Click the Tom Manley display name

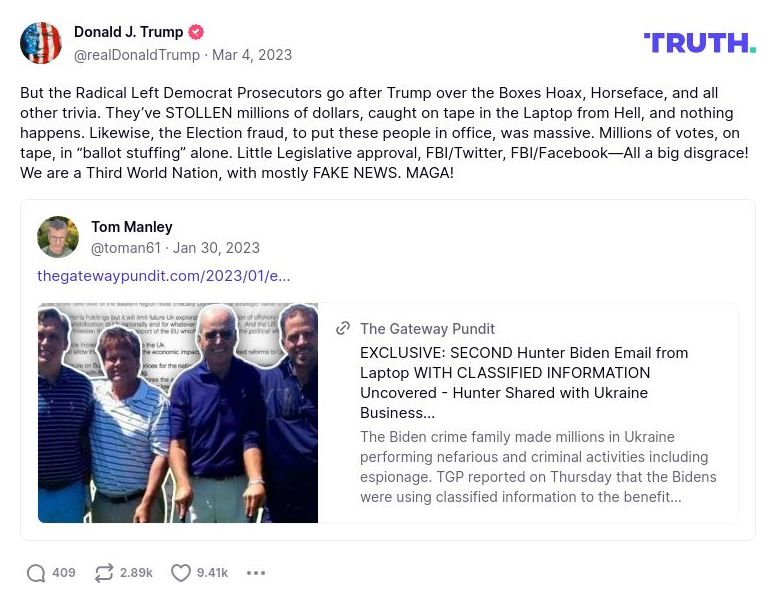pyautogui.click(x=132, y=227)
